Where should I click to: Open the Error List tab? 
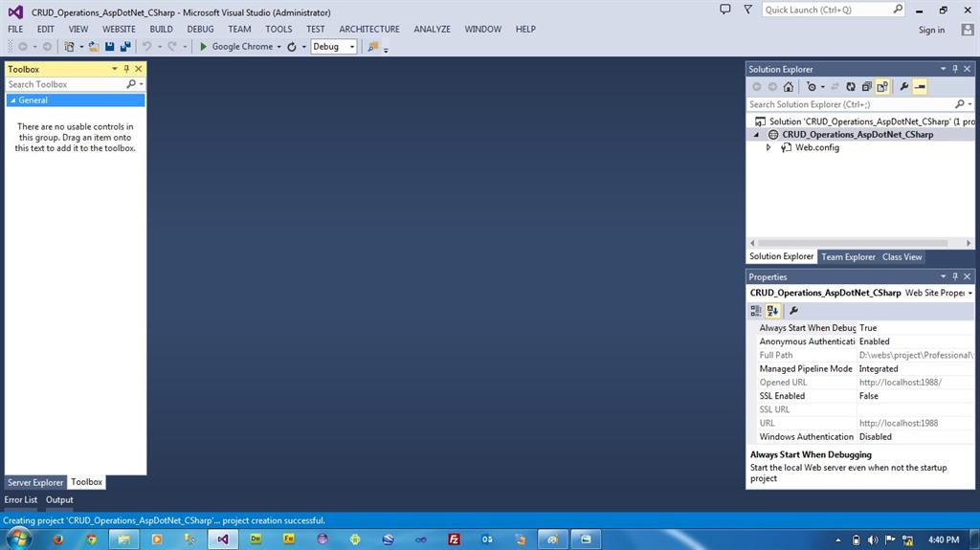click(x=21, y=500)
